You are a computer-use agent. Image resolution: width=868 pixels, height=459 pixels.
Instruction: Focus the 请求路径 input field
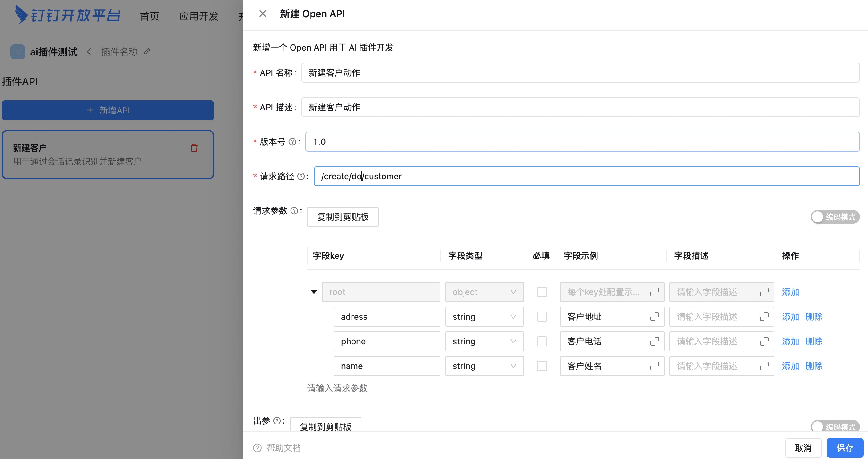tap(587, 177)
